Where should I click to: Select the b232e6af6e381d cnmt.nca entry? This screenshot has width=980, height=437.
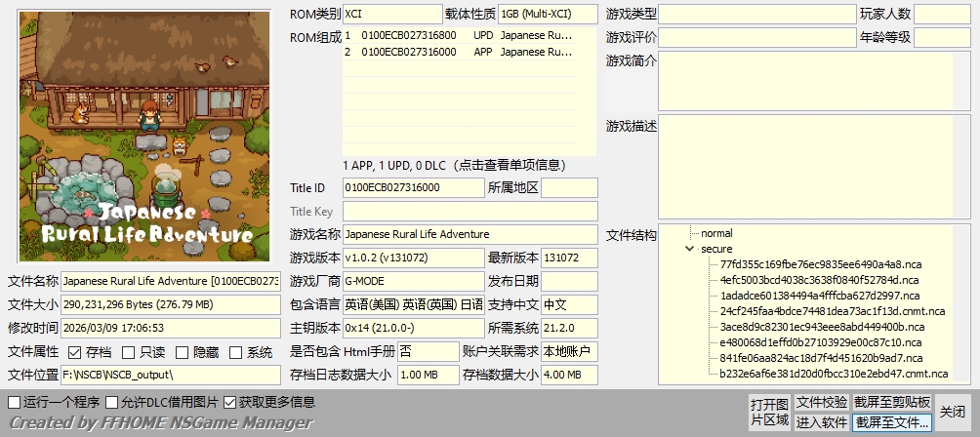pos(834,374)
